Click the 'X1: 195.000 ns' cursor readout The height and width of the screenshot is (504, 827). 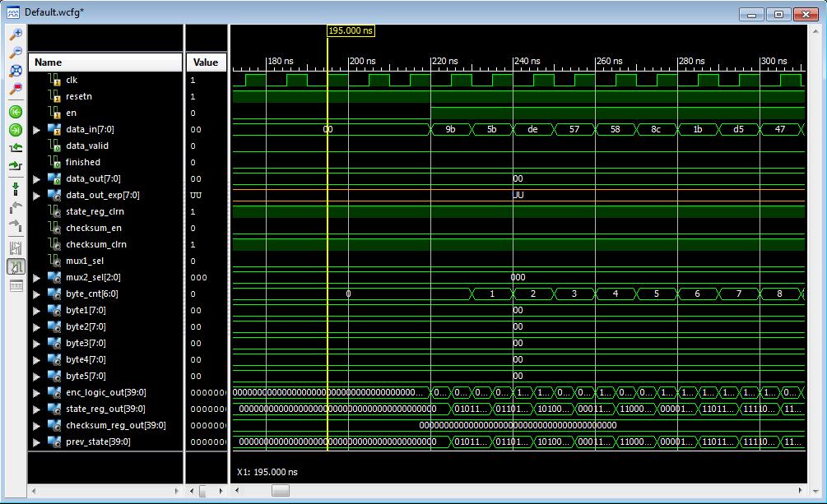(267, 473)
